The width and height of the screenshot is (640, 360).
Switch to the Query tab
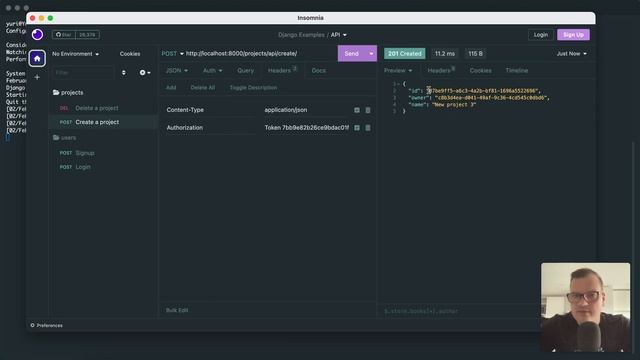pyautogui.click(x=245, y=71)
